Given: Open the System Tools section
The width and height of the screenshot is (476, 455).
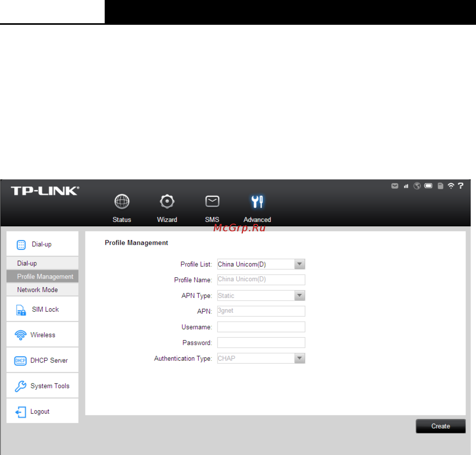Looking at the screenshot, I should point(42,386).
